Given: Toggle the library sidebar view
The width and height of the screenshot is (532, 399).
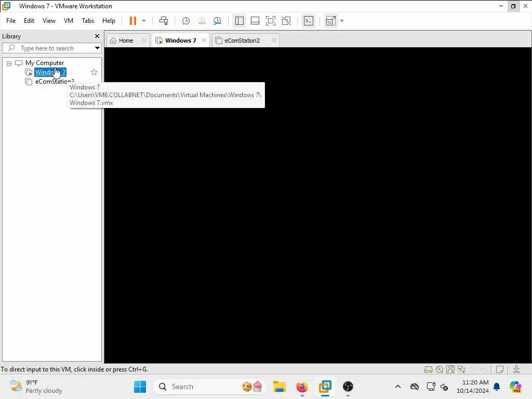Looking at the screenshot, I should tap(239, 21).
